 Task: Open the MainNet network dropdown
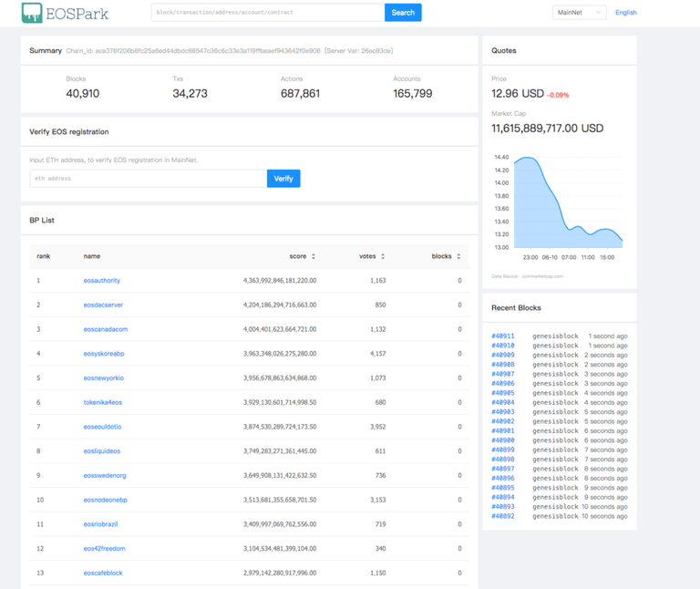tap(579, 13)
